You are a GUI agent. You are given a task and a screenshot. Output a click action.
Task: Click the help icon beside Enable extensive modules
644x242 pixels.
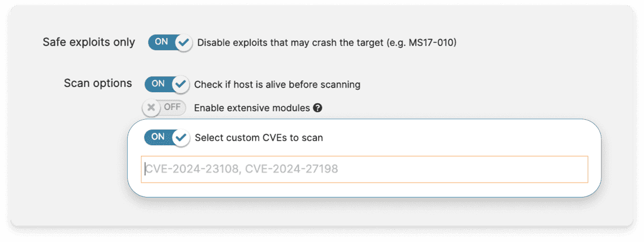[317, 108]
